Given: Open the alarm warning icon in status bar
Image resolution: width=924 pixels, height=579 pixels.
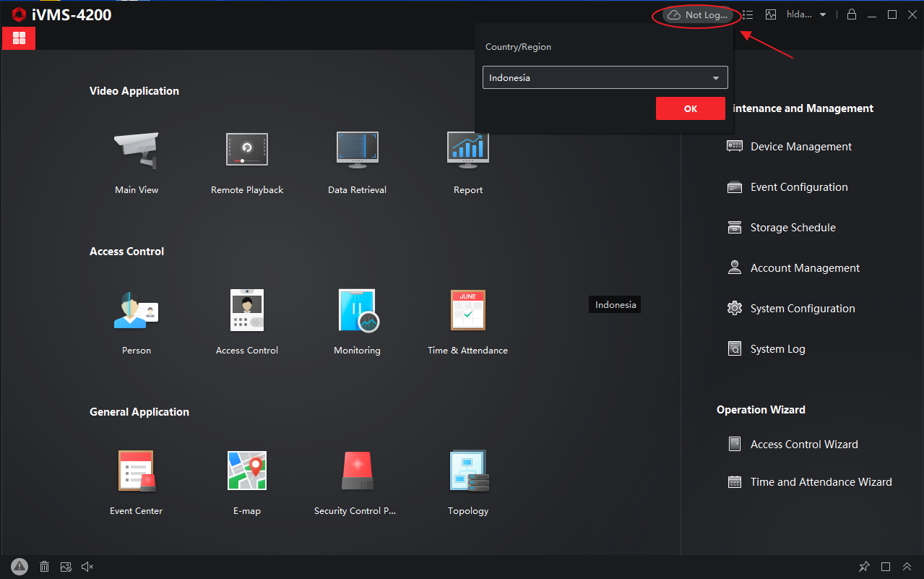Looking at the screenshot, I should 20,567.
